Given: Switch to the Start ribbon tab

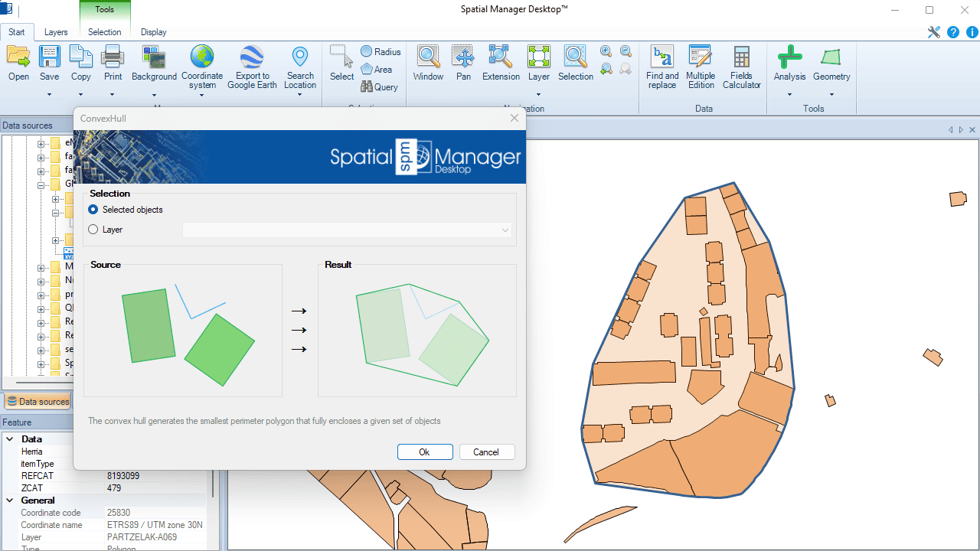Looking at the screenshot, I should pos(17,32).
